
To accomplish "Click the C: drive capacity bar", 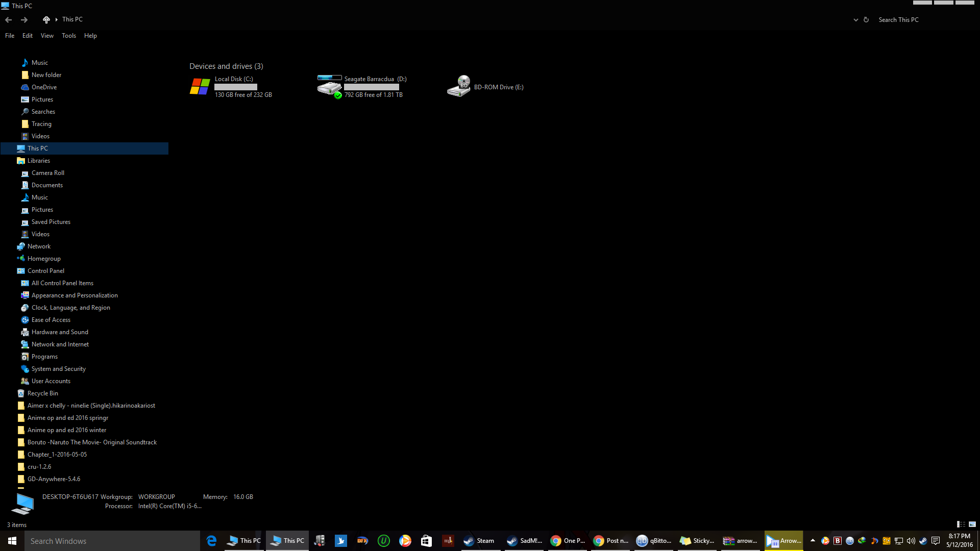I will [x=236, y=87].
